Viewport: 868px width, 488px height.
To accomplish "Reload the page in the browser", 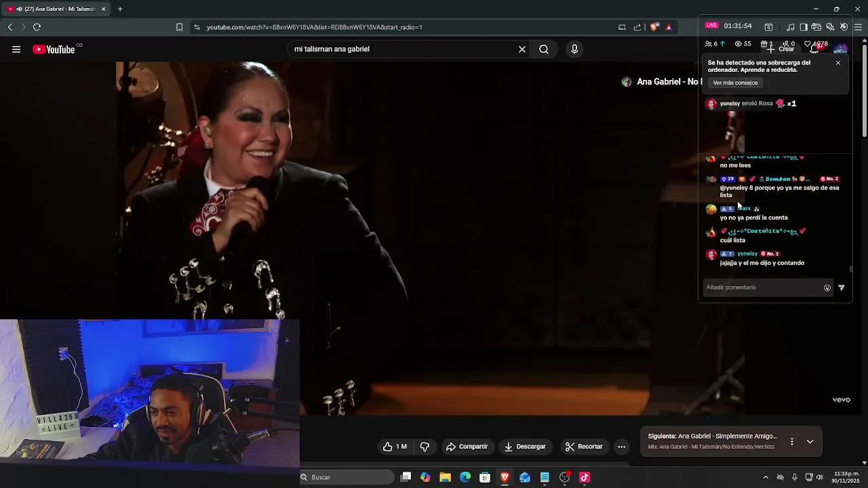I will (37, 27).
